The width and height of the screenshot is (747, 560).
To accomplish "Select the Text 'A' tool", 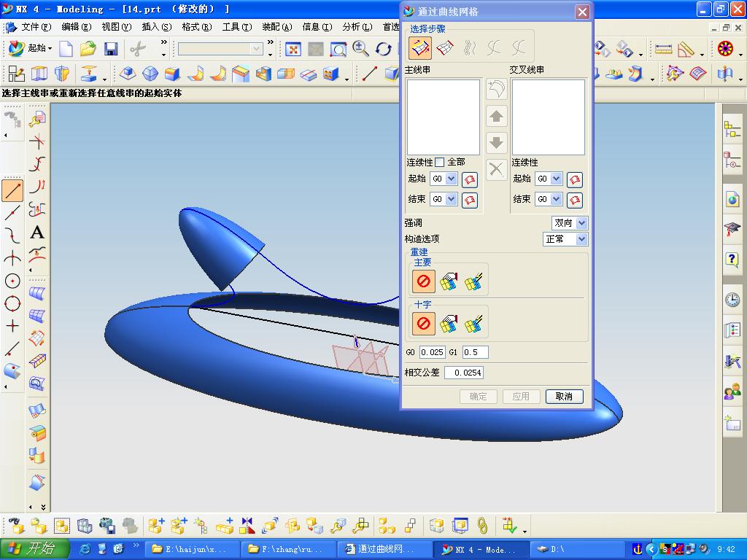I will 37,233.
